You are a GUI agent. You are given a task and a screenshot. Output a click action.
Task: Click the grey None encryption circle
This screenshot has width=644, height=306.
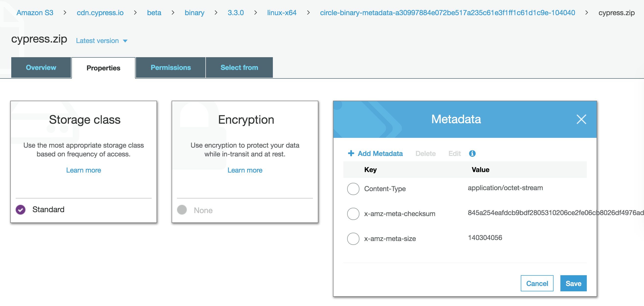click(182, 210)
